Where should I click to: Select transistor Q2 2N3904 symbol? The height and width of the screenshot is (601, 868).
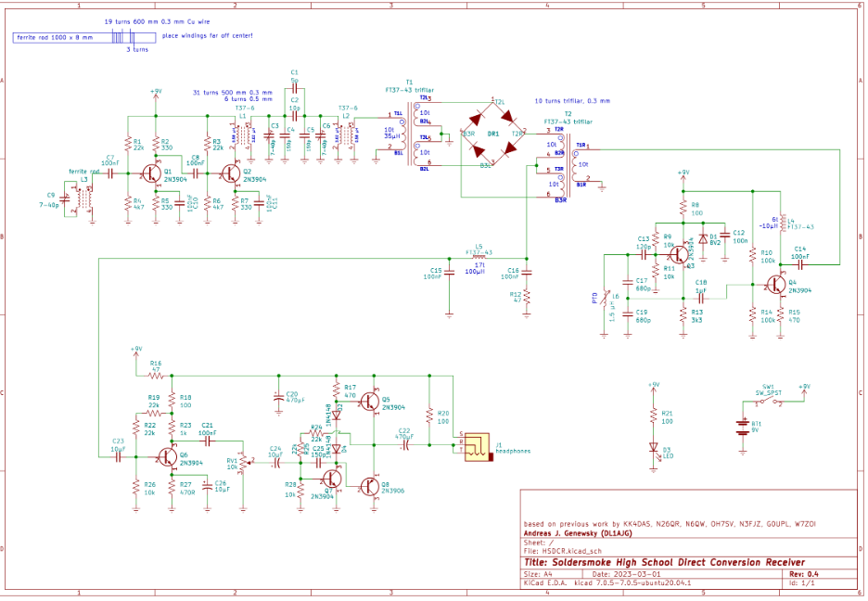click(230, 173)
